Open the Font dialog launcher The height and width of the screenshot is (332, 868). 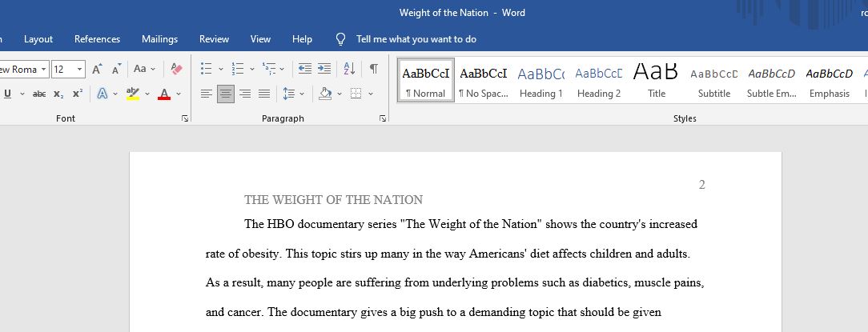coord(185,118)
